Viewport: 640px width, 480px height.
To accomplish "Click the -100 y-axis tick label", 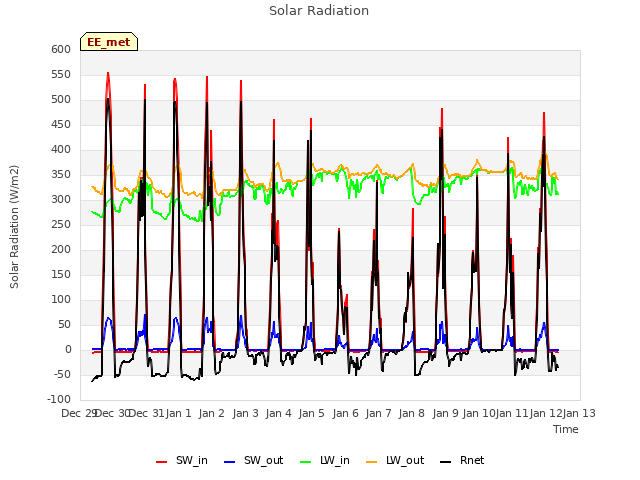I will tap(59, 399).
